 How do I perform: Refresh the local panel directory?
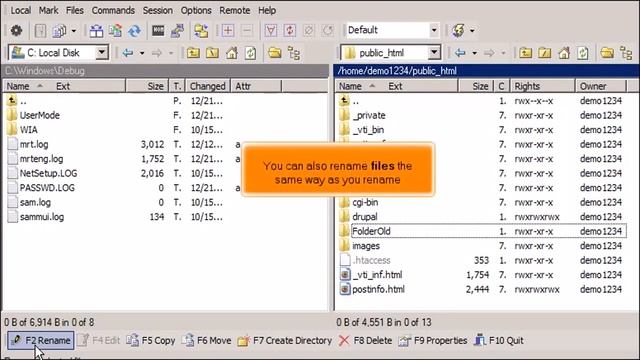tap(251, 53)
